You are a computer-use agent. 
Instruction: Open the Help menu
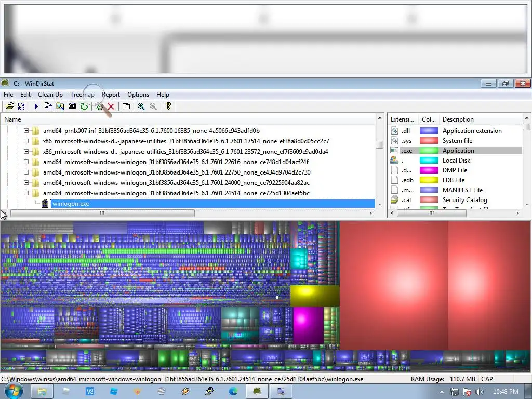[x=163, y=95]
